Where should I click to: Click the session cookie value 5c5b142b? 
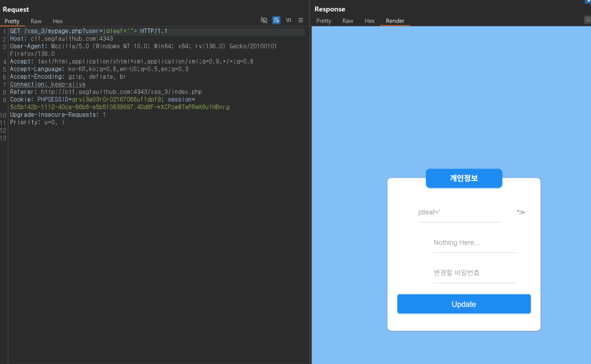point(120,107)
